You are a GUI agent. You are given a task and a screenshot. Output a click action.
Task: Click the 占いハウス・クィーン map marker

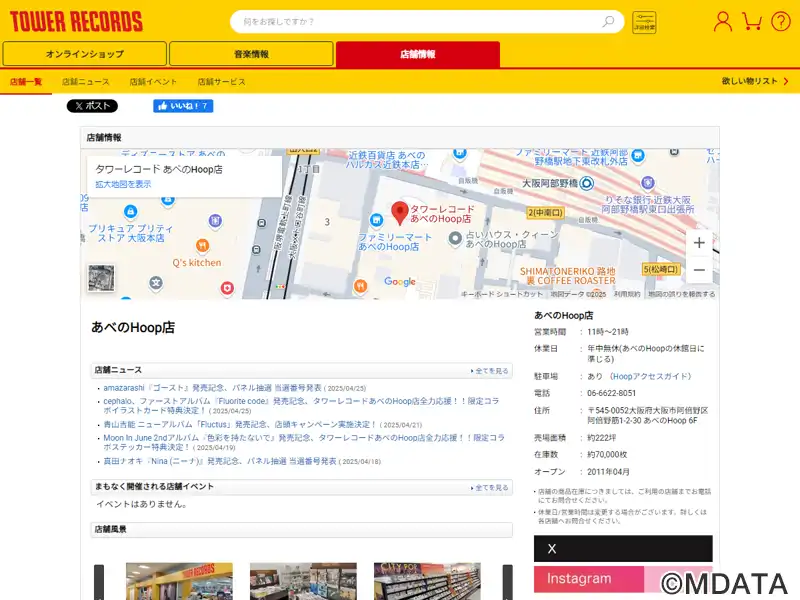(455, 238)
